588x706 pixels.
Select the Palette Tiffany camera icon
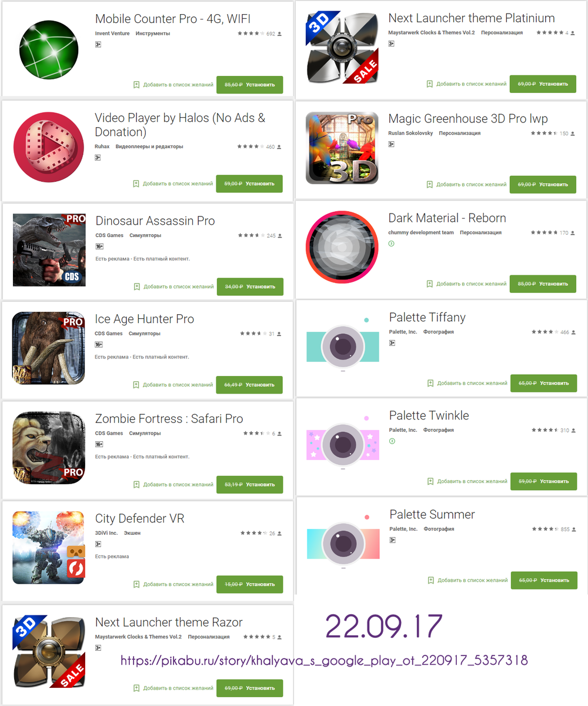click(343, 346)
